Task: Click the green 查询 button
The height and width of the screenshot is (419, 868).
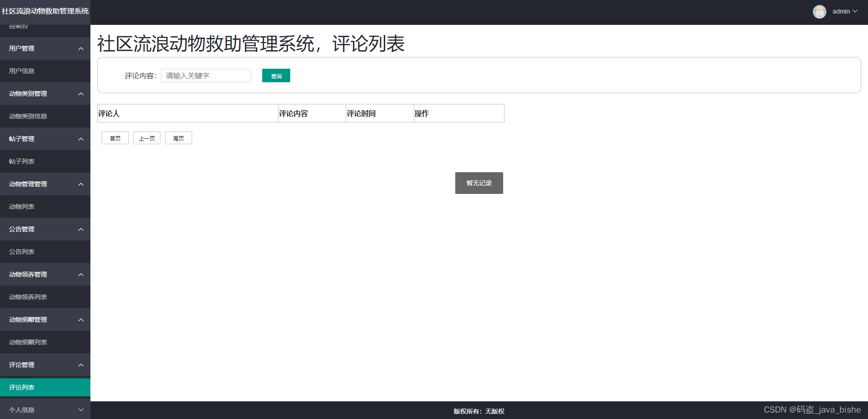Action: point(276,75)
